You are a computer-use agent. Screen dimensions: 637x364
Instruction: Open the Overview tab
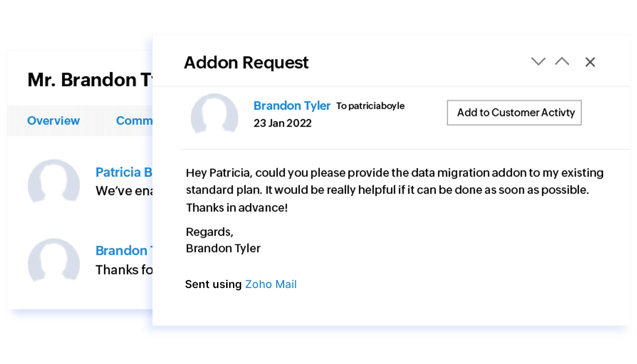tap(53, 121)
